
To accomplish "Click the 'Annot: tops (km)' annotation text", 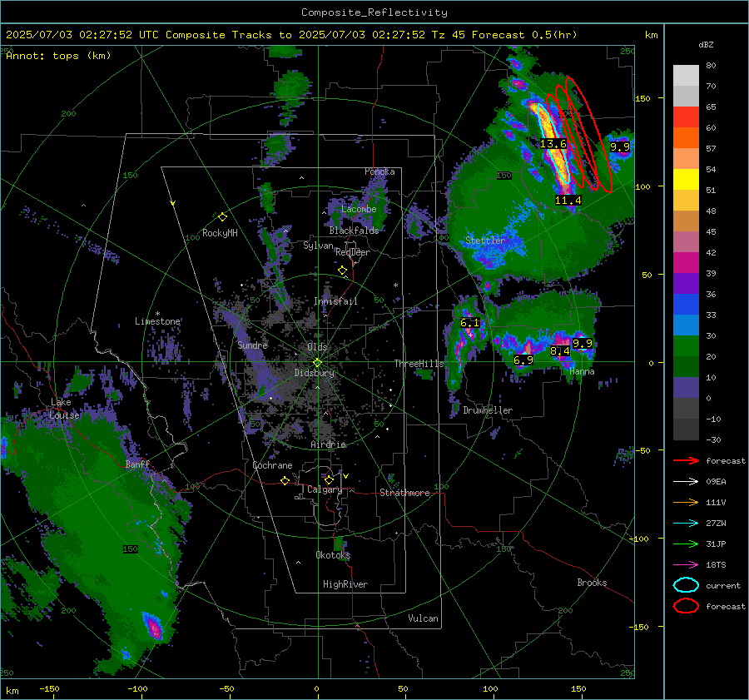I will coord(58,56).
